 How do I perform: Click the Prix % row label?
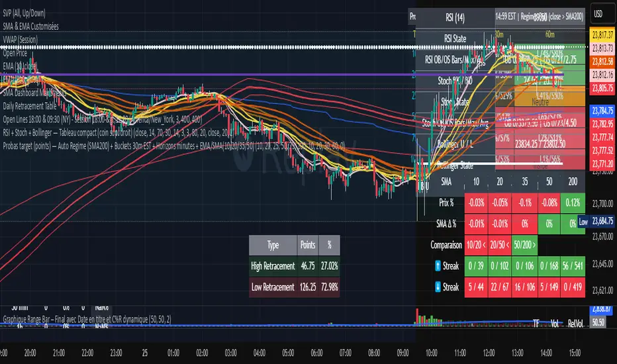pyautogui.click(x=446, y=203)
